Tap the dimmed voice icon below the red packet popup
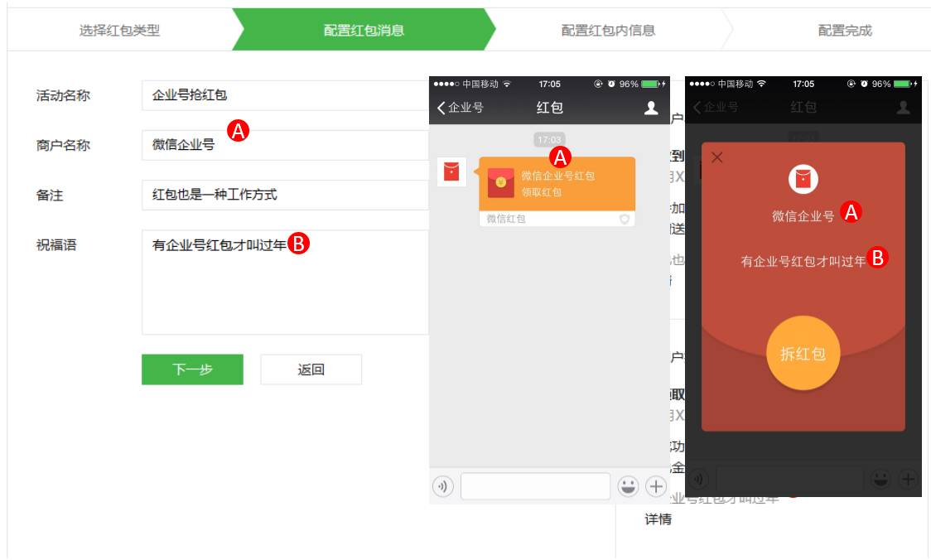Screen dimensions: 931x560 tap(698, 478)
